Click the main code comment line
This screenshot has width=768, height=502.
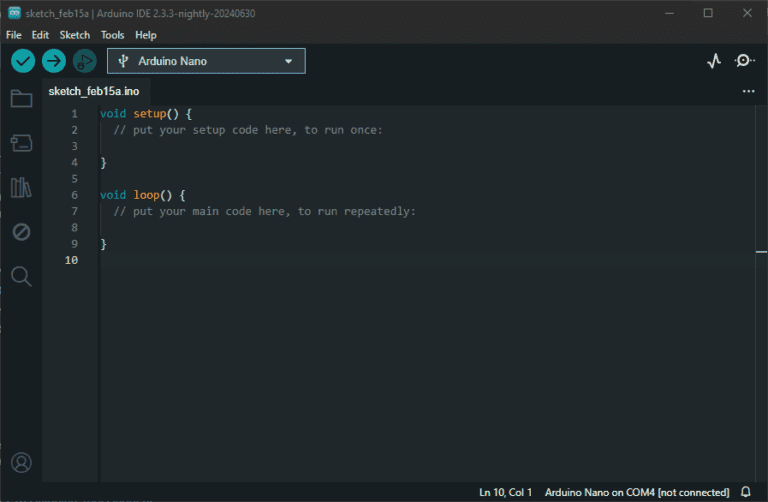point(264,212)
